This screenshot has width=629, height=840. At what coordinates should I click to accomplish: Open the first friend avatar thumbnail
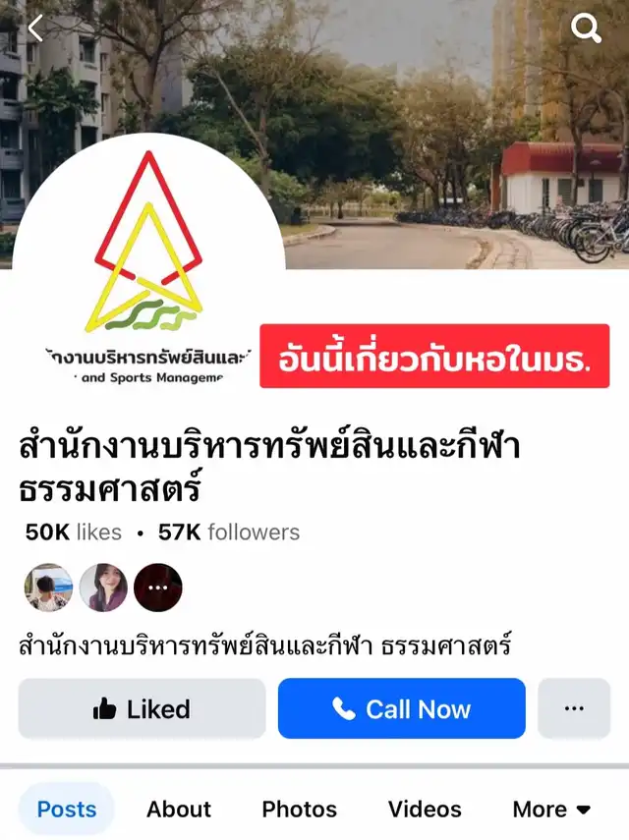tap(49, 588)
